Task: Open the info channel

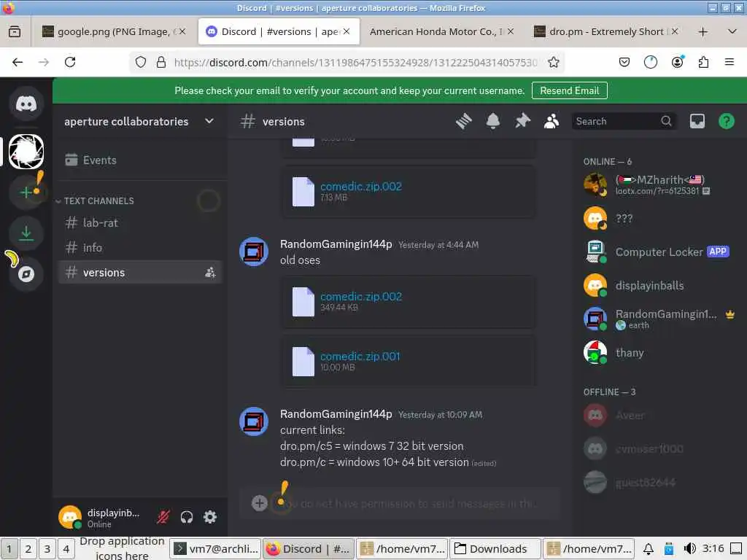Action: (x=139, y=248)
